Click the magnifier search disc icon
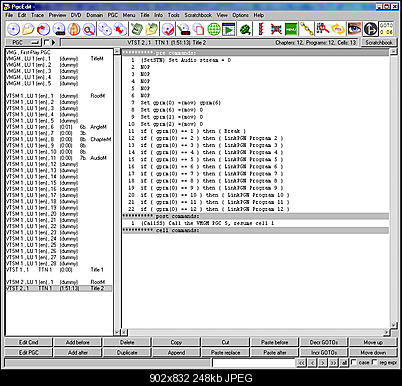Screen dimensions: 402x386 click(89, 29)
